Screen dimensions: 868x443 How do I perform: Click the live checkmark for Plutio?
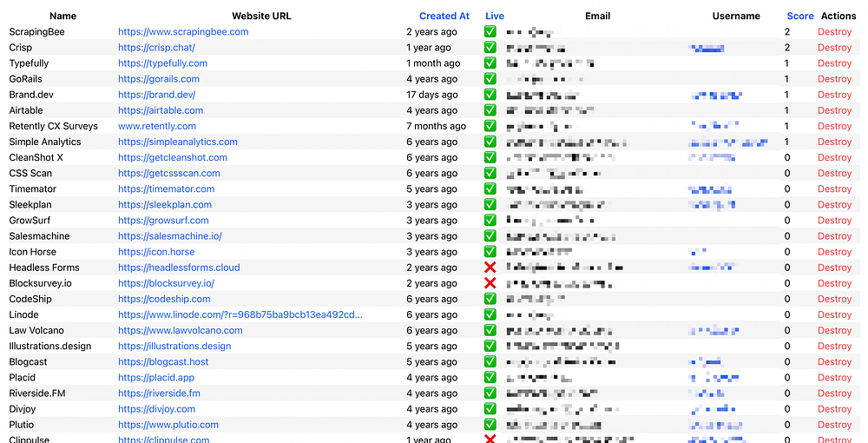point(490,425)
